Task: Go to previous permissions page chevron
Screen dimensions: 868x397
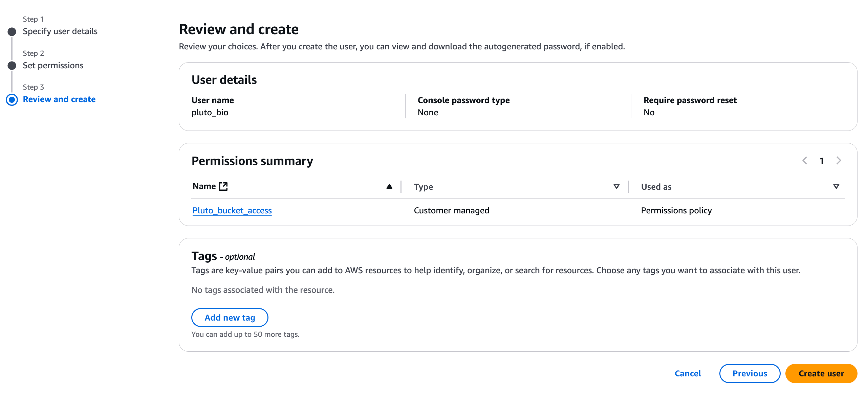Action: 805,161
